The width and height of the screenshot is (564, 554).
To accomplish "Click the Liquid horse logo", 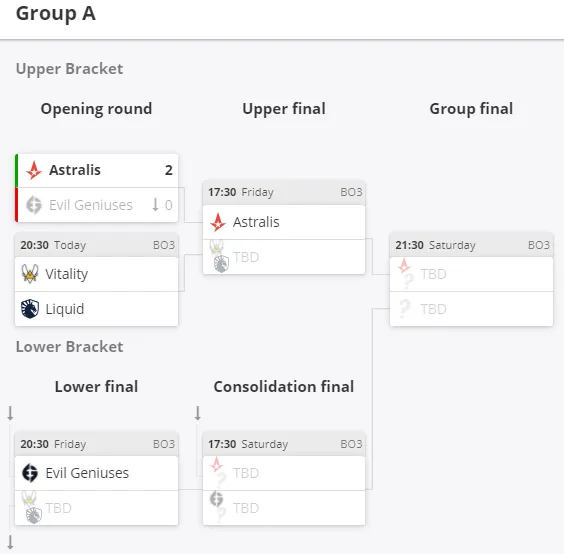I will 30,309.
